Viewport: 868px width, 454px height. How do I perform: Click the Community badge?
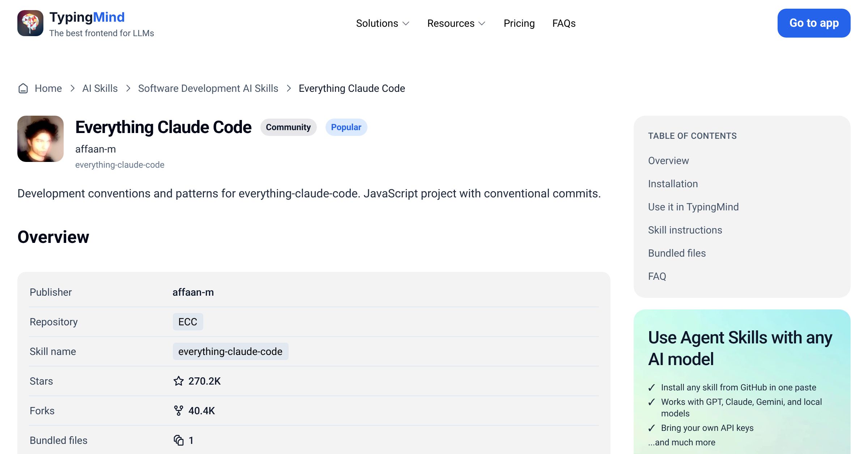pyautogui.click(x=288, y=127)
